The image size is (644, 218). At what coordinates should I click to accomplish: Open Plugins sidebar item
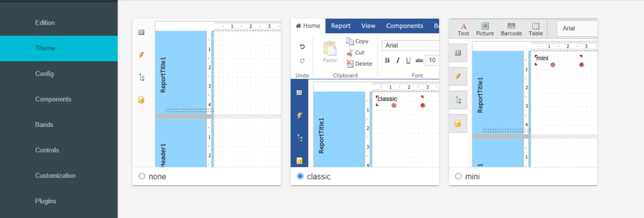click(x=46, y=201)
